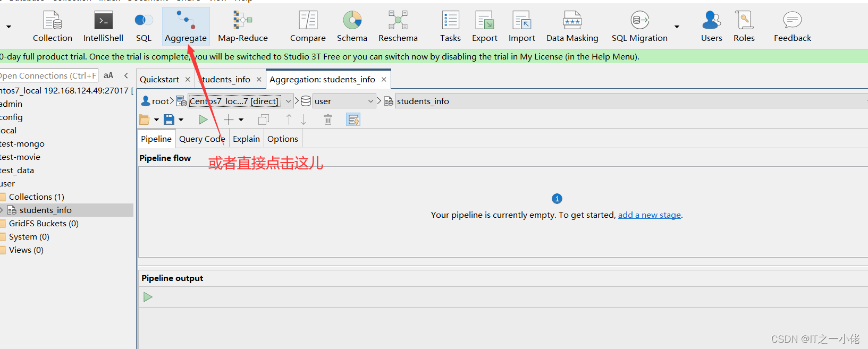Close the Quickstart tab
The width and height of the screenshot is (868, 349).
[188, 80]
